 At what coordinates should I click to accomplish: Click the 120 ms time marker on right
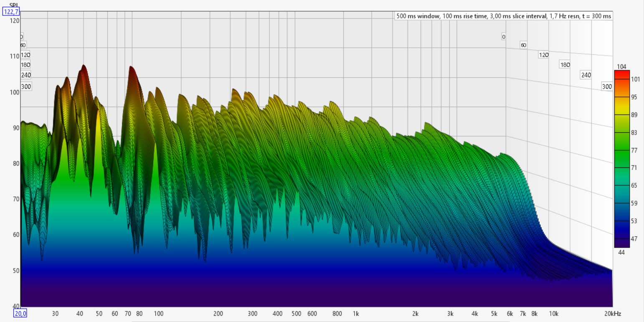point(543,55)
